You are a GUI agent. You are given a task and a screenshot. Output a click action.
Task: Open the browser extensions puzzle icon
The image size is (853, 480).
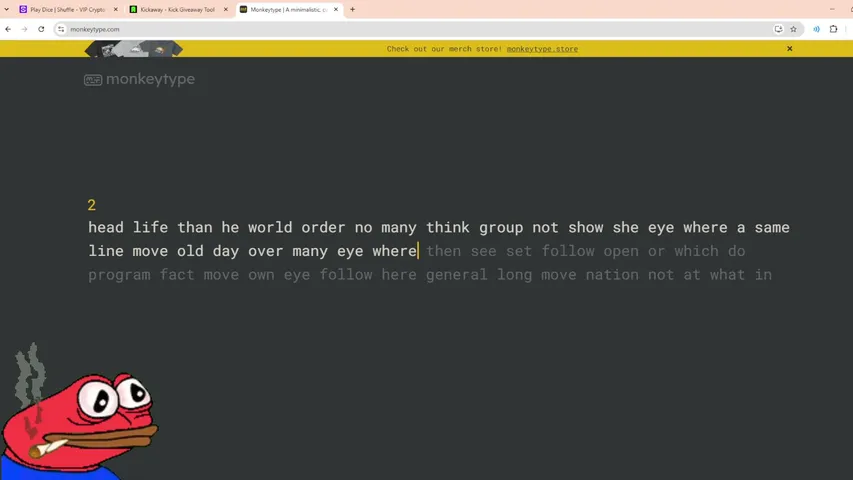coord(833,29)
